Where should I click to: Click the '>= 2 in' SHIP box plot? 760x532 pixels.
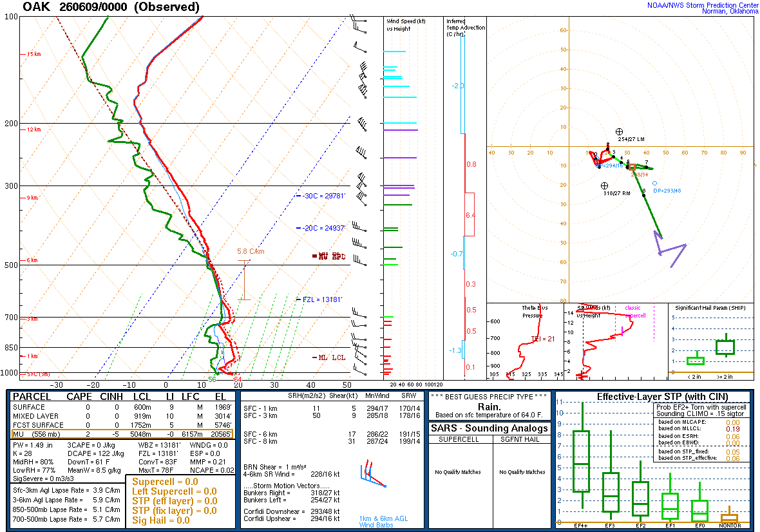tap(725, 346)
